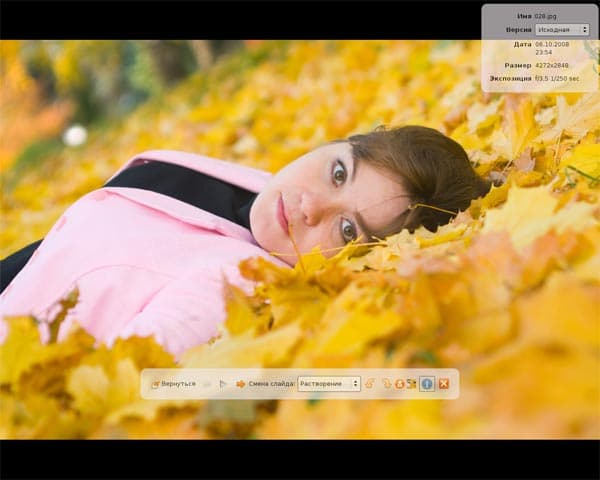Click the round orange icon before the info button

pos(399,384)
